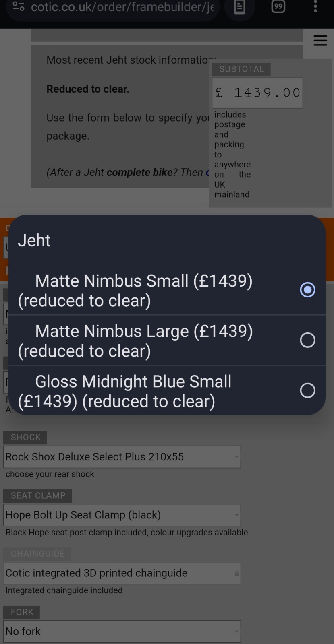
Task: Open Rock Shox Deluxe Select Plus dropdown
Action: (x=122, y=457)
